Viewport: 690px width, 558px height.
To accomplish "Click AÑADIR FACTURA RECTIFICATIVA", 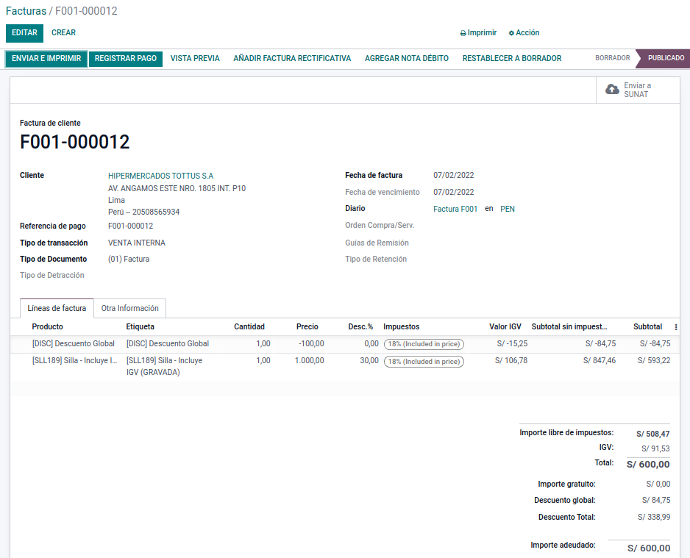I will pyautogui.click(x=292, y=59).
